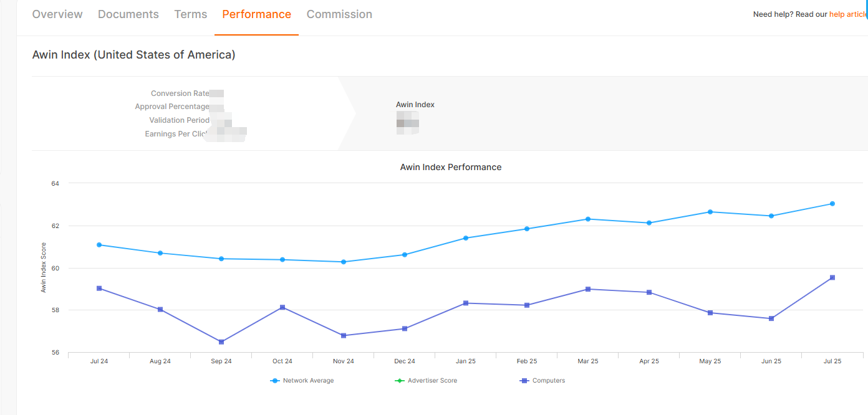Viewport: 868px width, 415px height.
Task: Click the 'Sep 24' x-axis label
Action: point(221,361)
